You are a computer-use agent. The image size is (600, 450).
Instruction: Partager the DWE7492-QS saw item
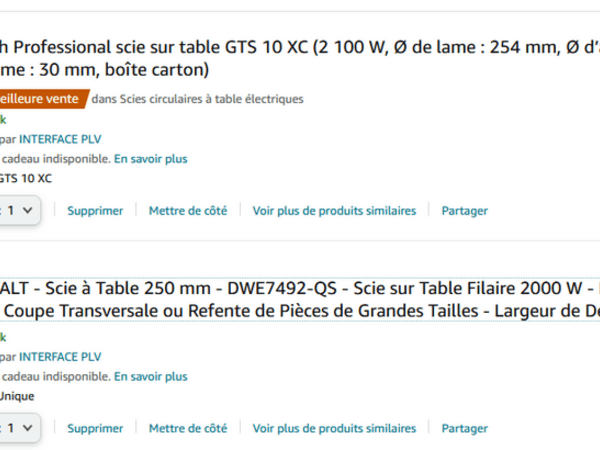pyautogui.click(x=465, y=429)
